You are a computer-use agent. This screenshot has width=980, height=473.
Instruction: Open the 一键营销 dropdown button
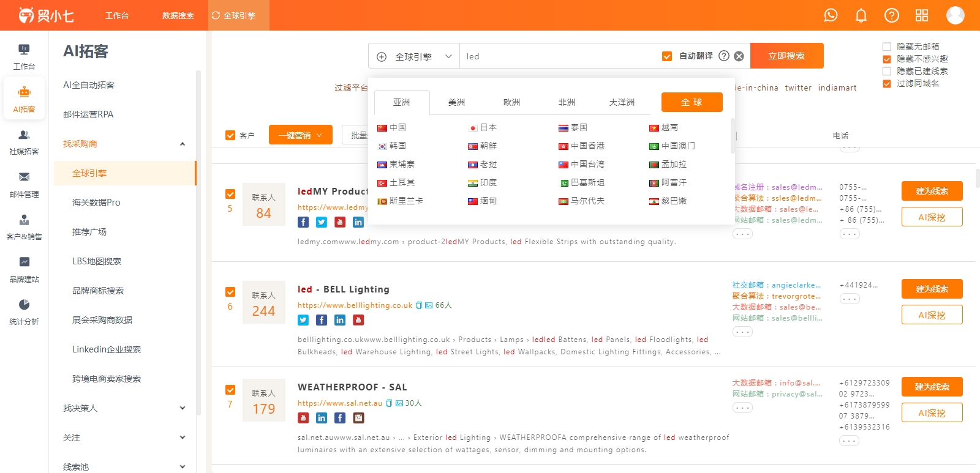pos(301,135)
